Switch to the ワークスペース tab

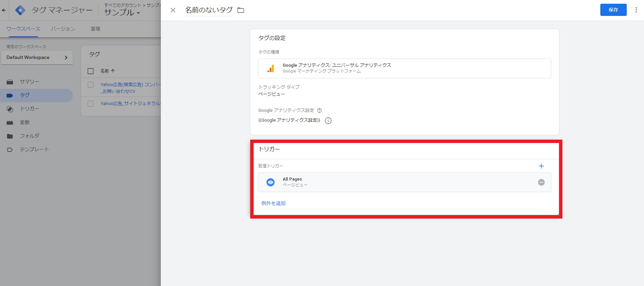tap(23, 29)
